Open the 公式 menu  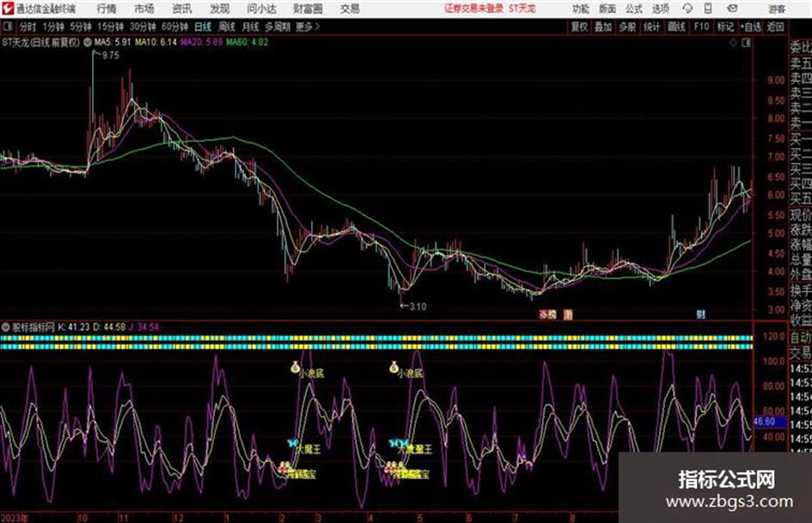coord(634,9)
